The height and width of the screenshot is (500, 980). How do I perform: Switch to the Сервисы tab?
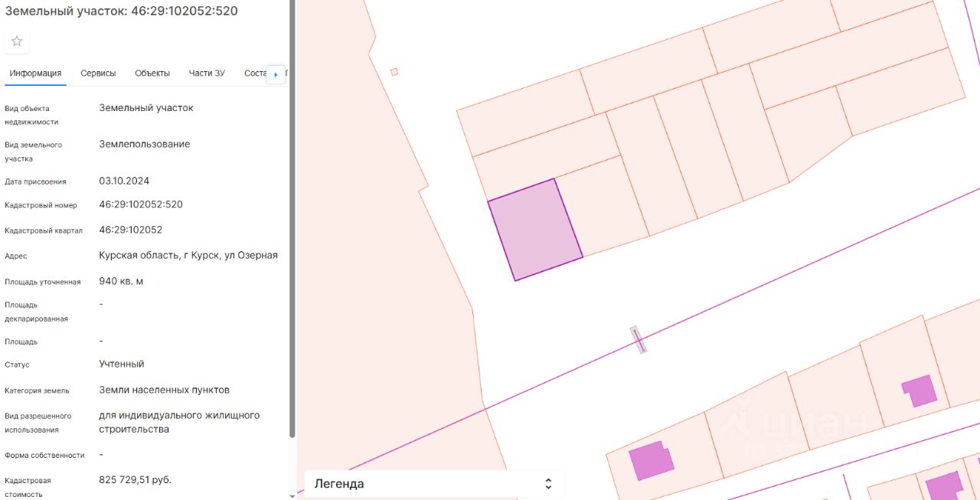pyautogui.click(x=98, y=74)
